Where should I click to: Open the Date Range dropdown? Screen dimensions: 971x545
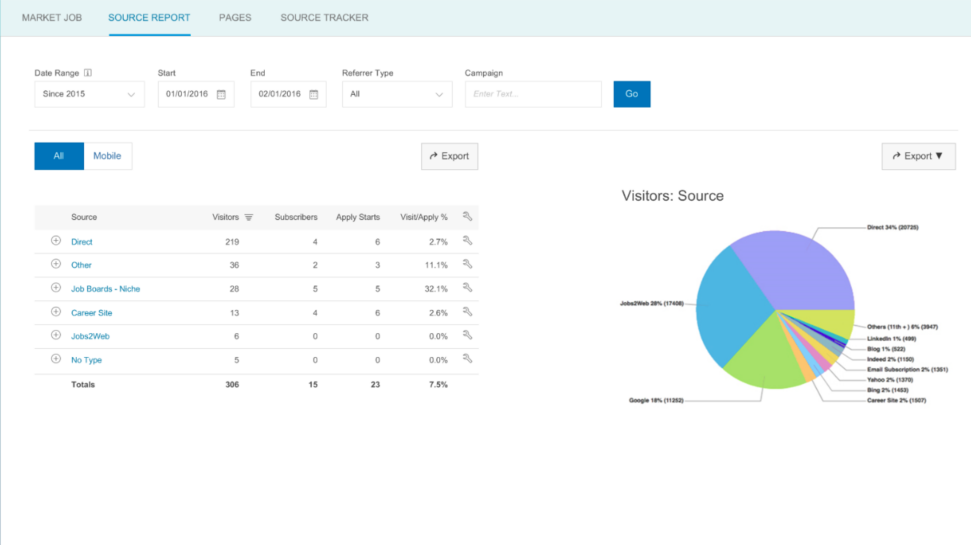(x=89, y=94)
